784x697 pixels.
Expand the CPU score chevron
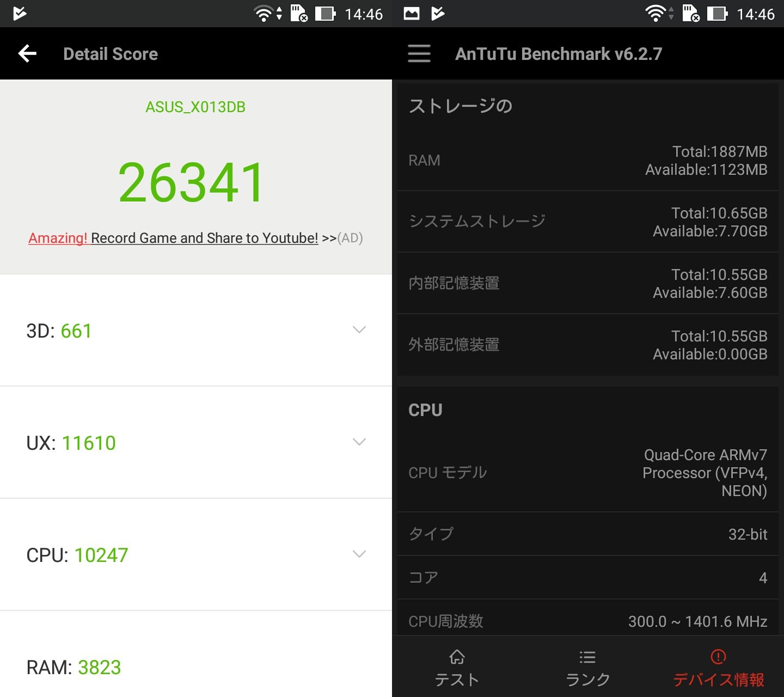pos(359,554)
